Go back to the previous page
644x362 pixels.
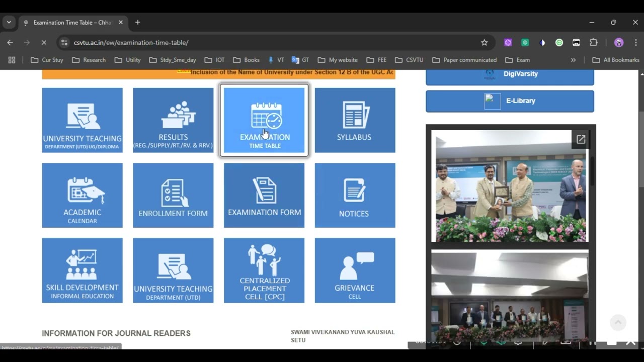(10, 43)
